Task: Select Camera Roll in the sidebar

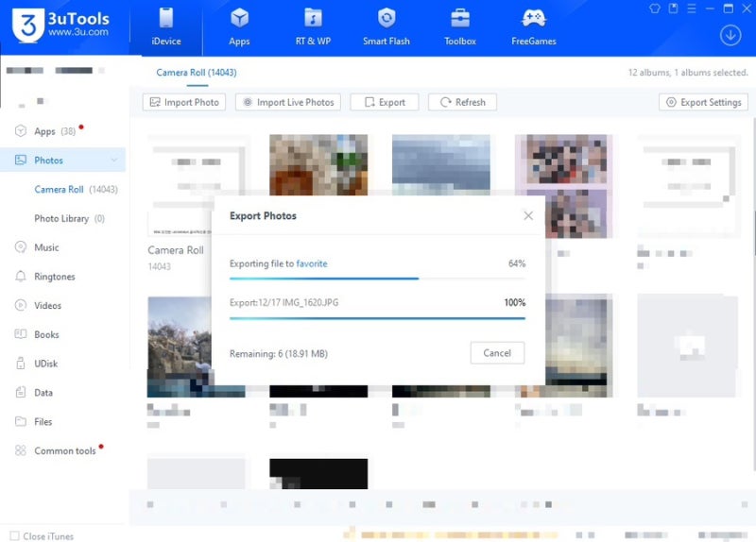Action: click(76, 190)
